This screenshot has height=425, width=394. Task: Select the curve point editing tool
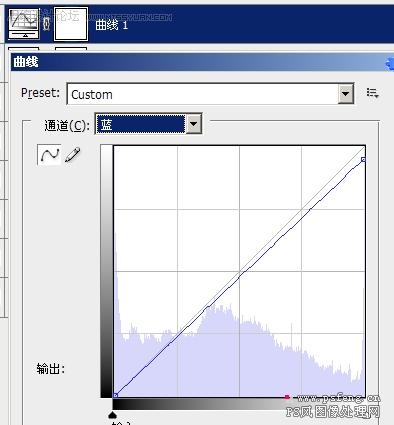[49, 155]
